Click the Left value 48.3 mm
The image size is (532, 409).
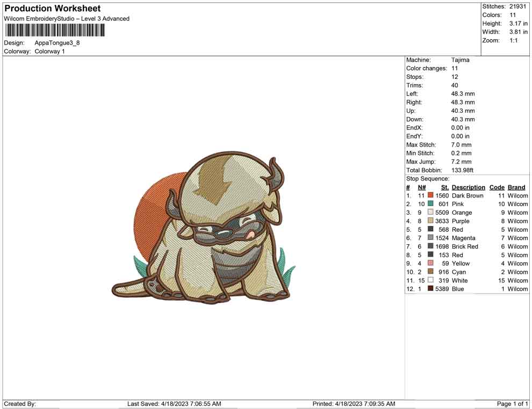coord(463,94)
